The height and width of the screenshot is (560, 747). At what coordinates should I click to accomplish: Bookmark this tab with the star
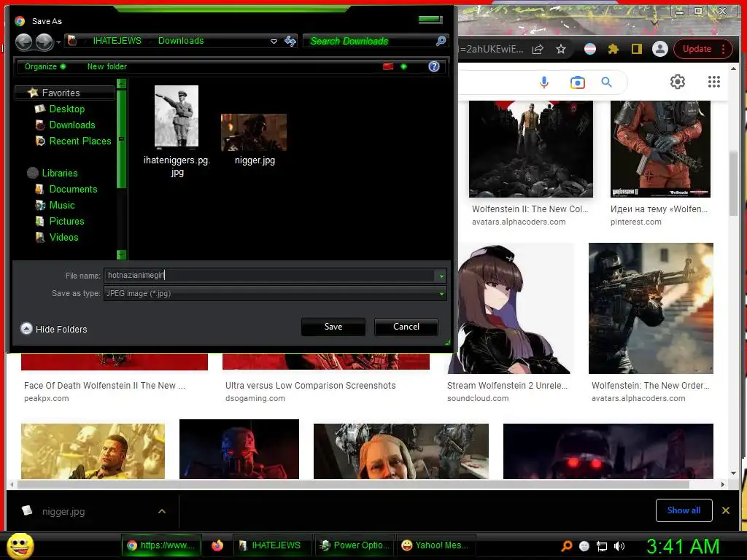pos(561,49)
